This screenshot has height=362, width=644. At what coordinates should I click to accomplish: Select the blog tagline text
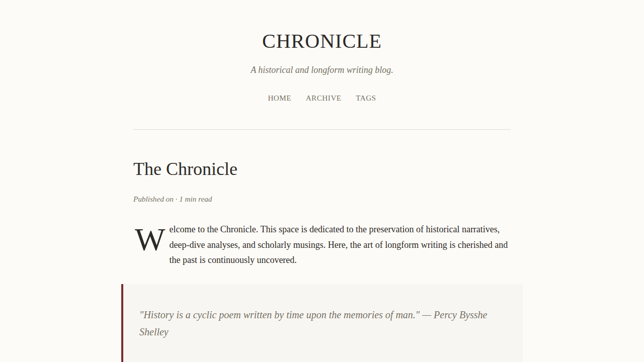point(321,70)
